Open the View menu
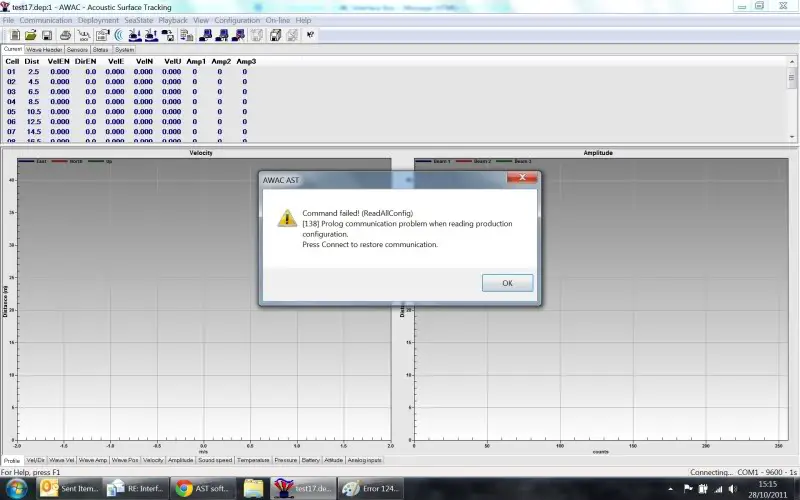Viewport: 800px width, 500px height. click(x=201, y=20)
